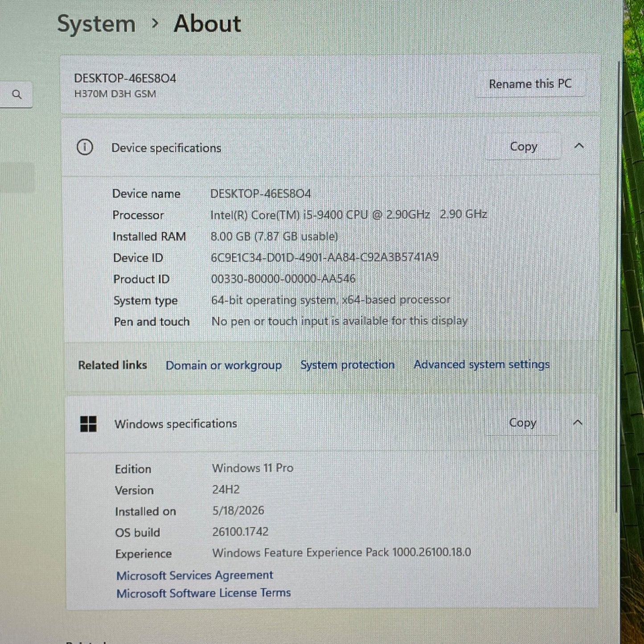Go back to System breadcrumb
644x644 pixels.
96,24
